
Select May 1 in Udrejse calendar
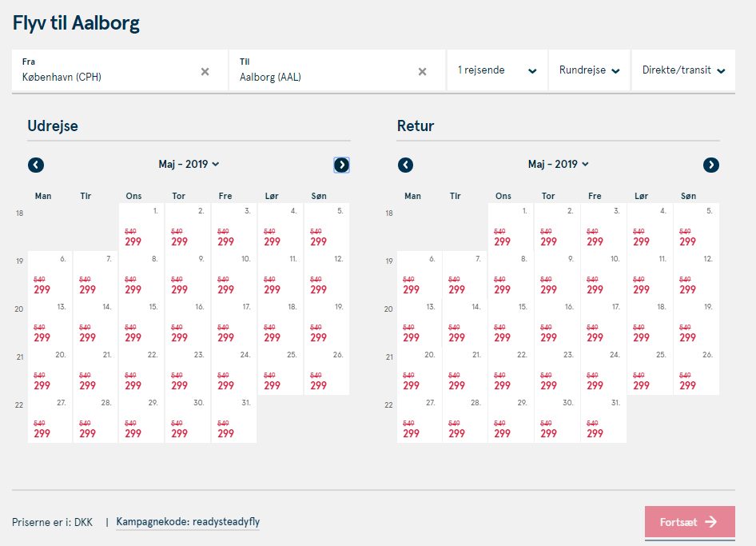point(141,227)
